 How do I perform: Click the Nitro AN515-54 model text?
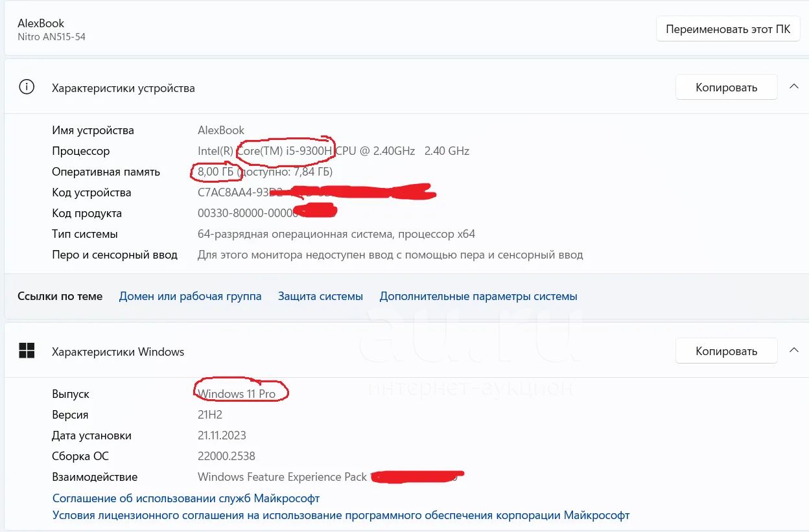coord(51,37)
